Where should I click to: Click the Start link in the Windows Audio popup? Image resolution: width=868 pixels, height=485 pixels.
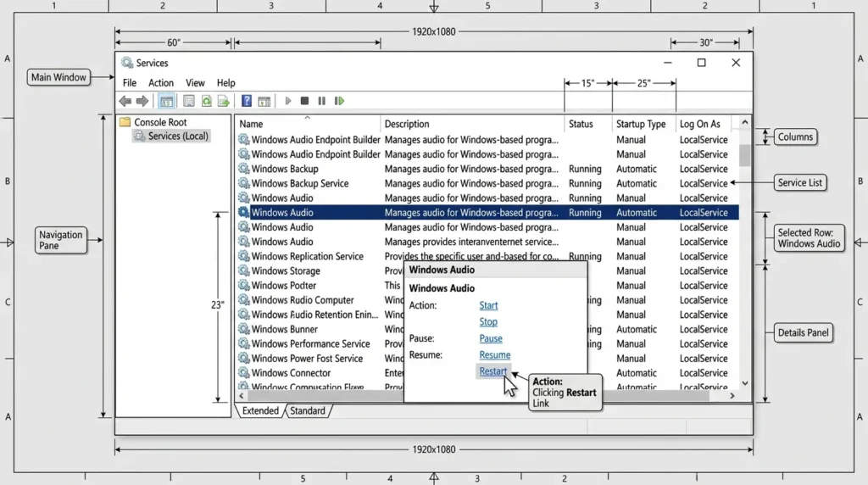point(488,305)
